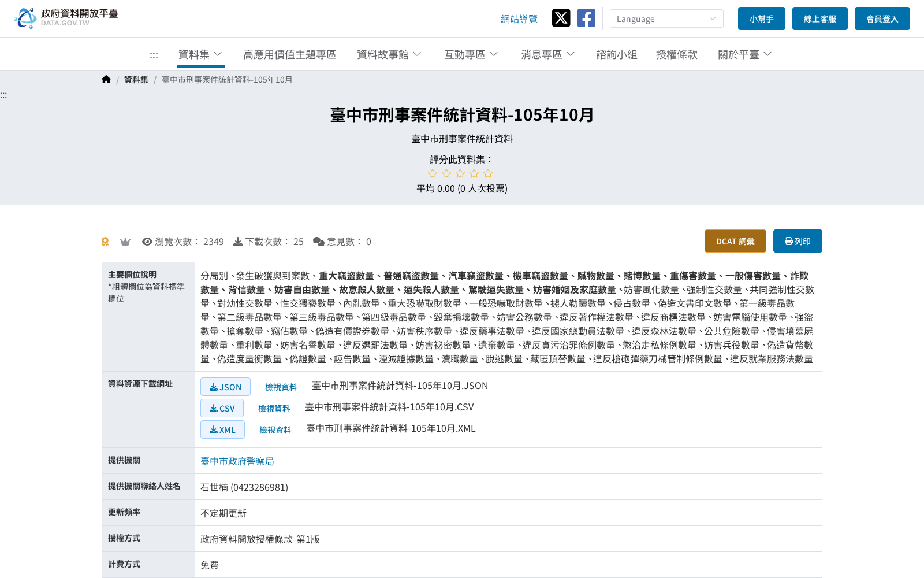Click the download icon for 下載次數

click(238, 242)
